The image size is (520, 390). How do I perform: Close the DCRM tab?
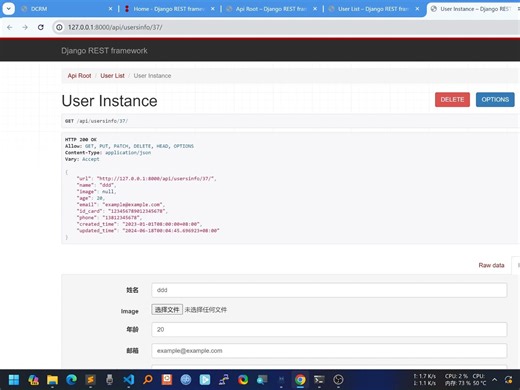point(111,9)
